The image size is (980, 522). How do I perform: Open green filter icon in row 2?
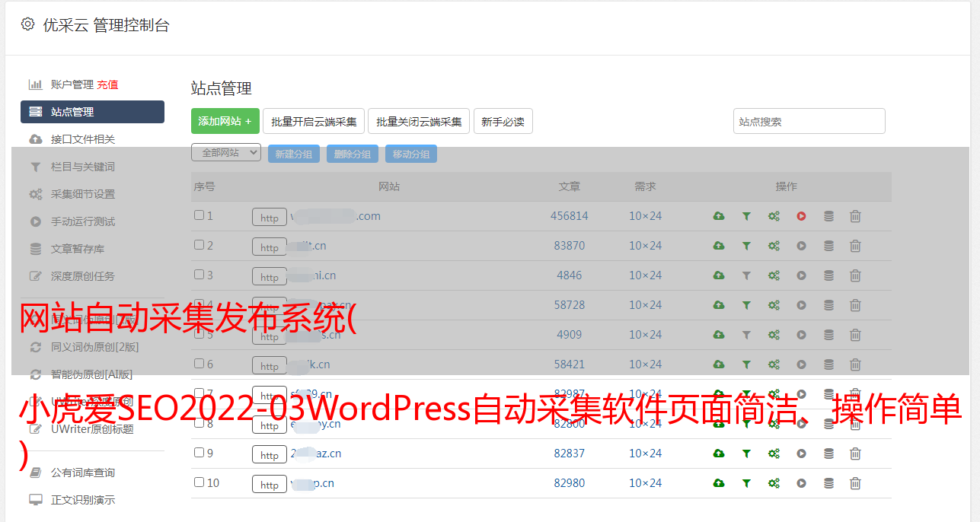click(x=746, y=246)
